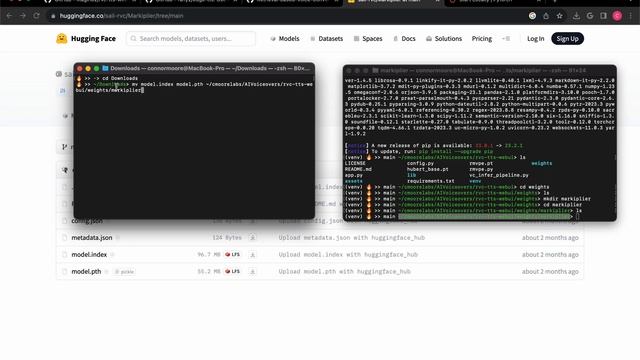Open the model.index file link
Screen dimensions: 640x360
(x=89, y=254)
